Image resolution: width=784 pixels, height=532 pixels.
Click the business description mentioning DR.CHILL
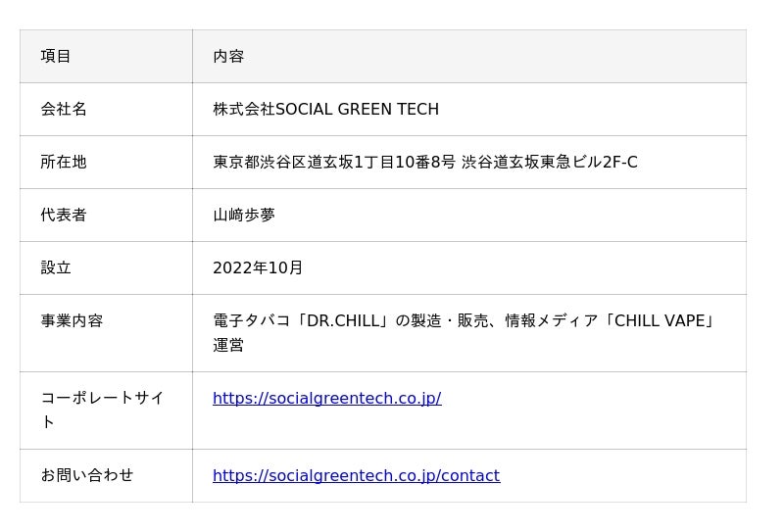tap(465, 333)
